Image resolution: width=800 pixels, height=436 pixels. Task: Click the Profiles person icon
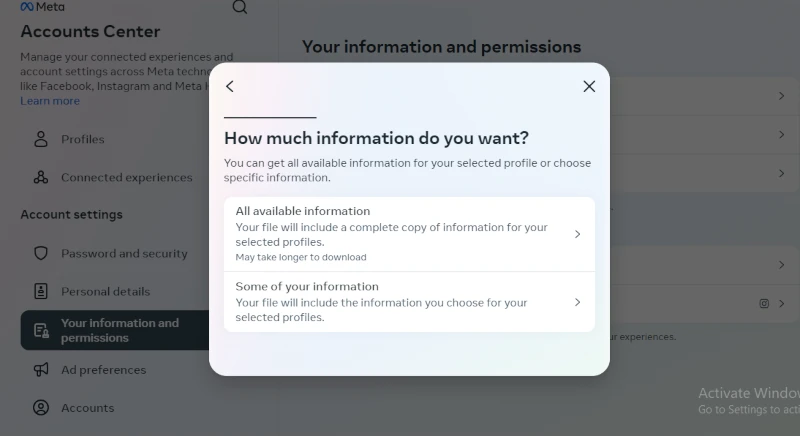41,139
